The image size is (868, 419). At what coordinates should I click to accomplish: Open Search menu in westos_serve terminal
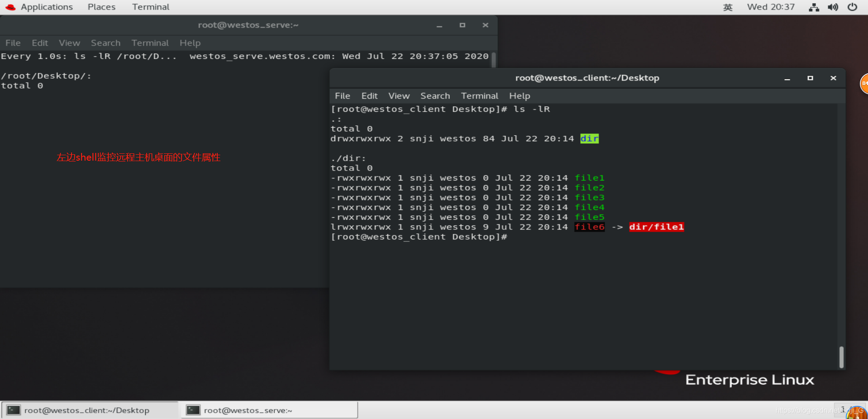point(105,43)
